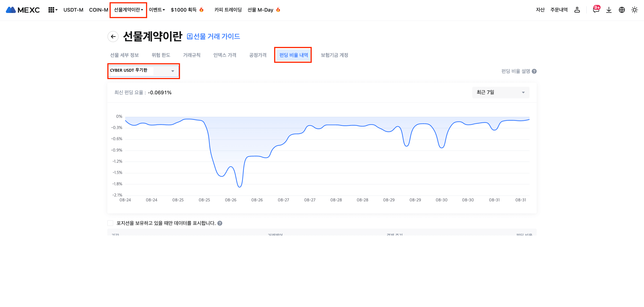
Task: Expand the 선물계약이란 menu
Action: (x=128, y=10)
